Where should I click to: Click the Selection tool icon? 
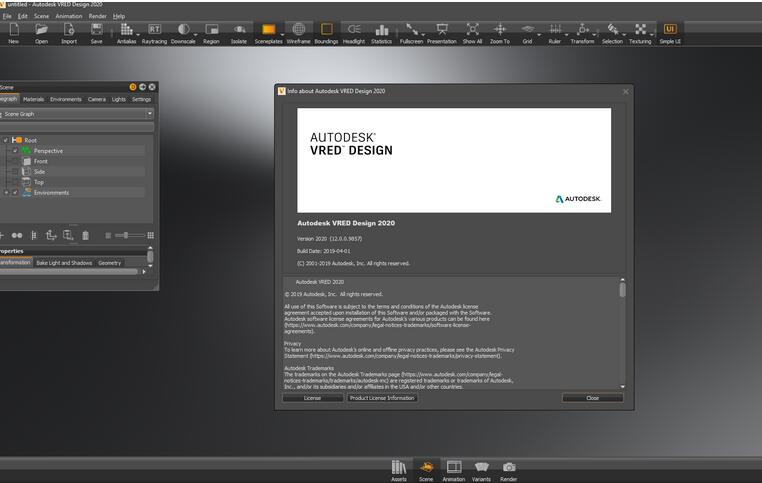612,30
